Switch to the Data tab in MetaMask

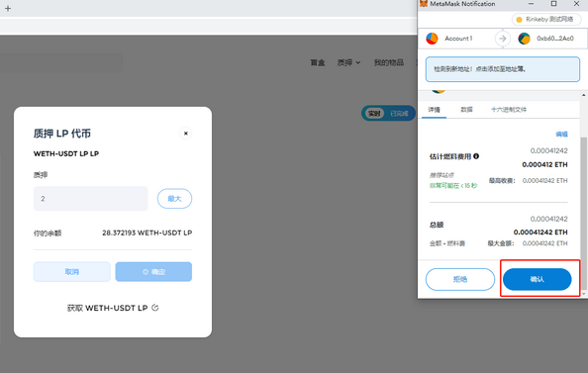466,110
